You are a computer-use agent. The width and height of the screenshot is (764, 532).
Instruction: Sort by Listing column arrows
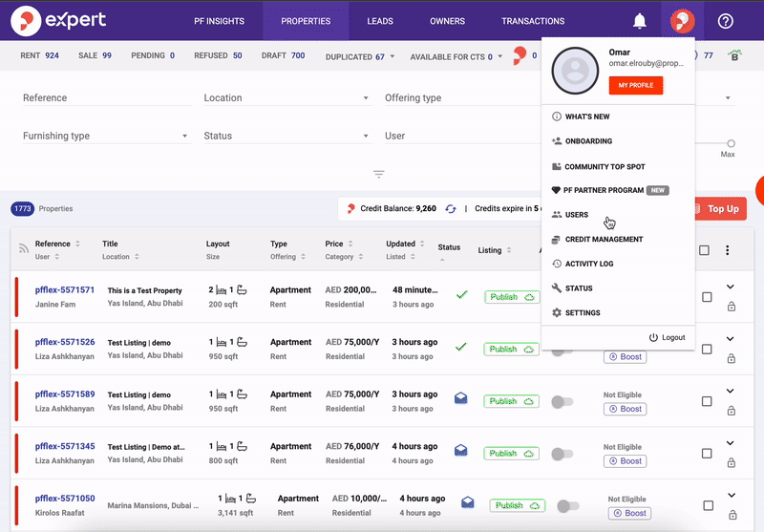coord(509,250)
